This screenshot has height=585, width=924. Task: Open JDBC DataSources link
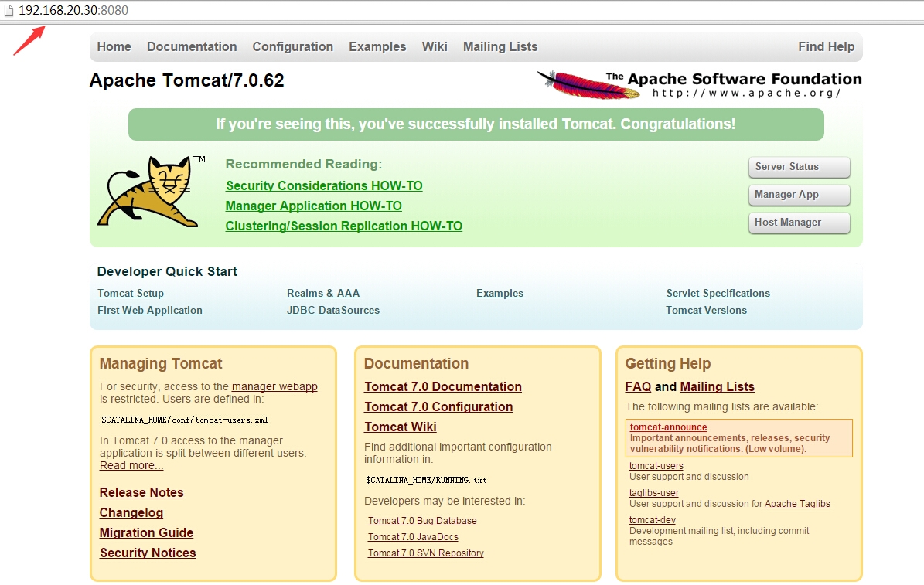[333, 311]
